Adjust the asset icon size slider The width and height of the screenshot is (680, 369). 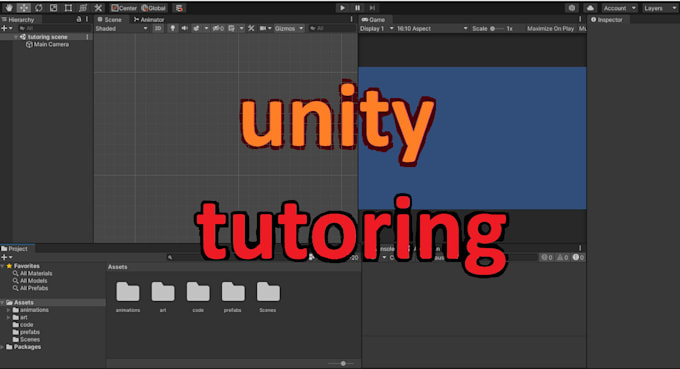coord(342,363)
